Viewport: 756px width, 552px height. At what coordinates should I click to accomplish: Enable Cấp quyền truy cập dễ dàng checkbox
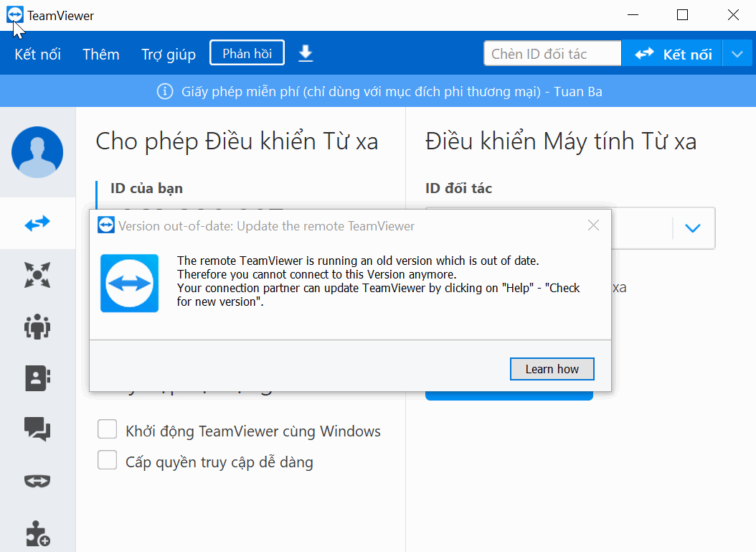(107, 460)
